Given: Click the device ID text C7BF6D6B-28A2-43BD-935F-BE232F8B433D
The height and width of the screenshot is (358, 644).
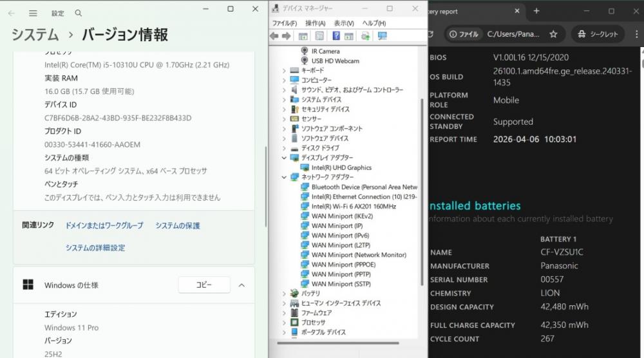Looking at the screenshot, I should (x=118, y=118).
